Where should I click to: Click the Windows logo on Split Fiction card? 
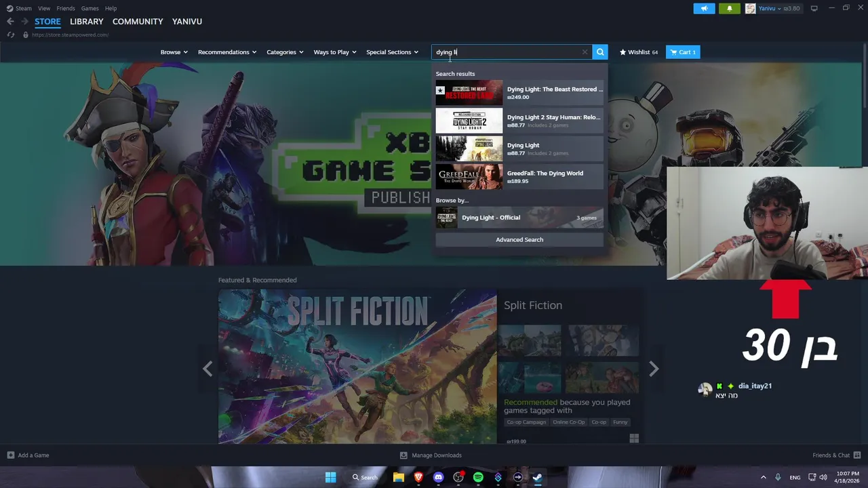[634, 439]
